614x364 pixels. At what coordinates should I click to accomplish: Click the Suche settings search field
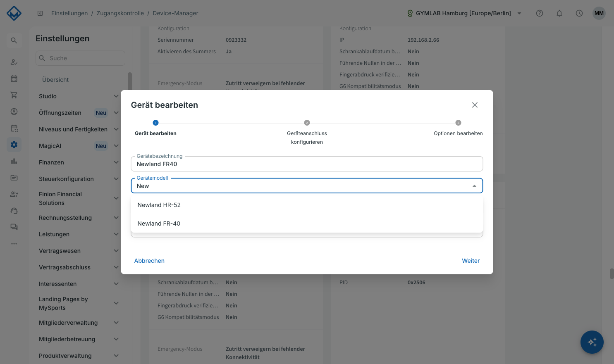80,58
